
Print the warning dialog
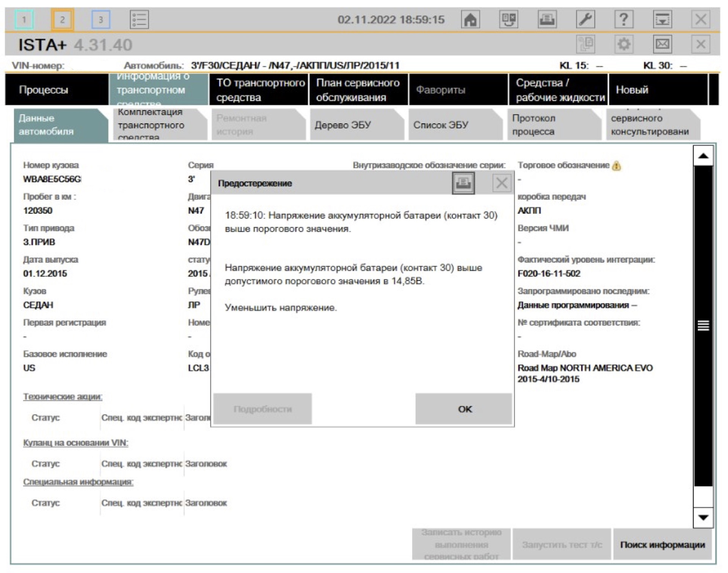pos(463,183)
